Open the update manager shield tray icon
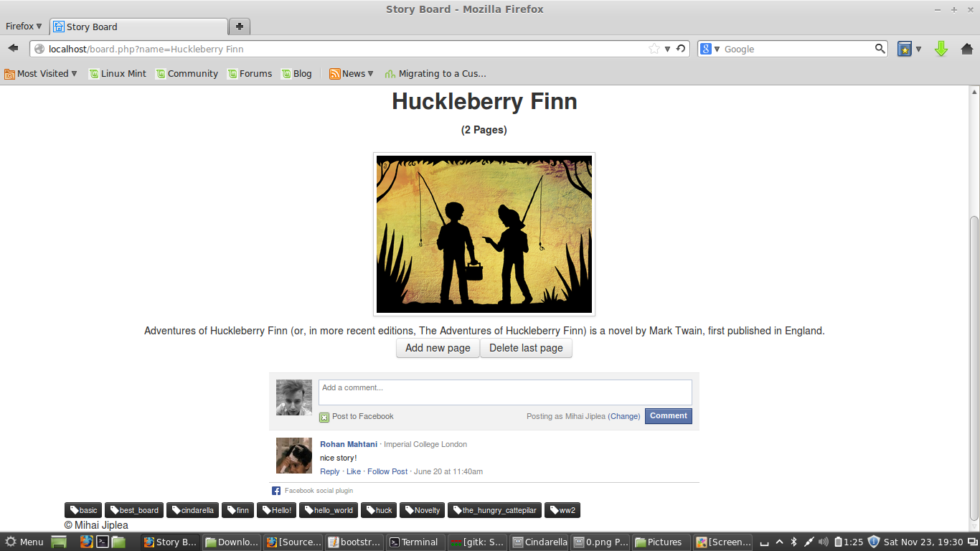980x551 pixels. pos(873,542)
